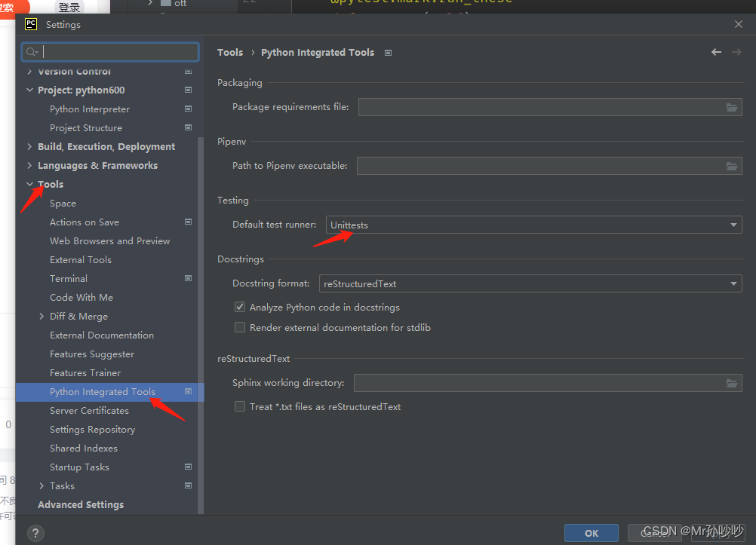
Task: Select Space under Tools
Action: point(63,204)
